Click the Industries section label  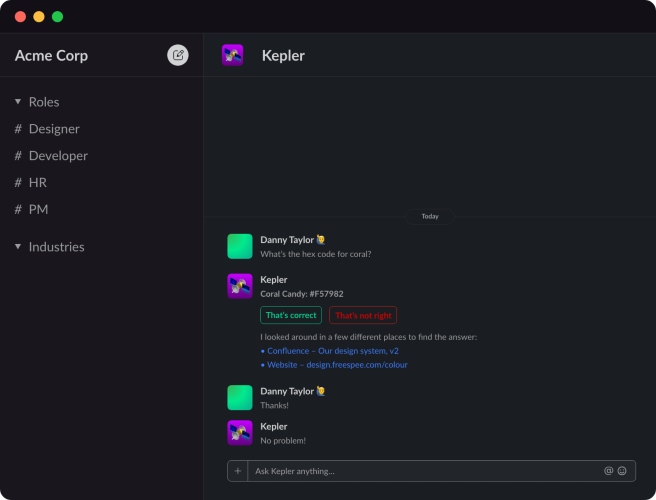56,247
